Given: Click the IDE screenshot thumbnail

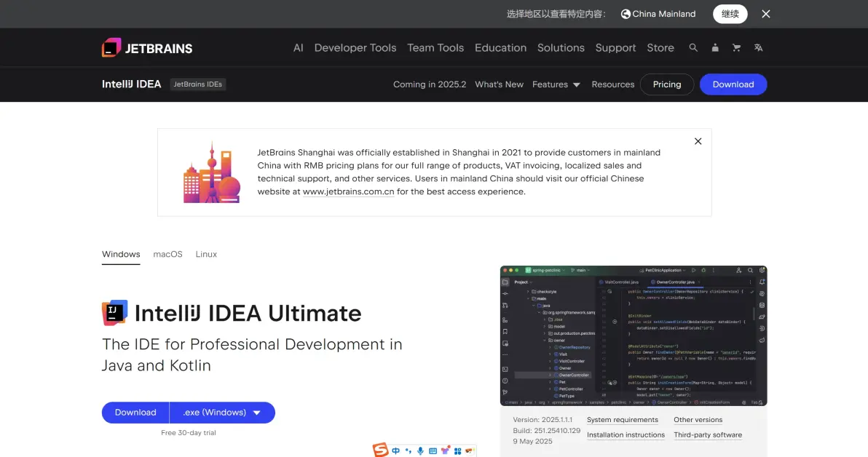Looking at the screenshot, I should pyautogui.click(x=634, y=335).
